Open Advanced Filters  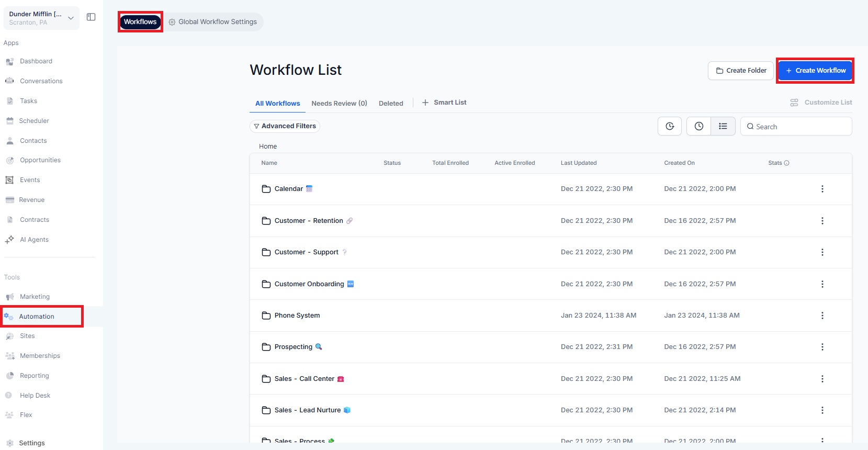tap(285, 126)
